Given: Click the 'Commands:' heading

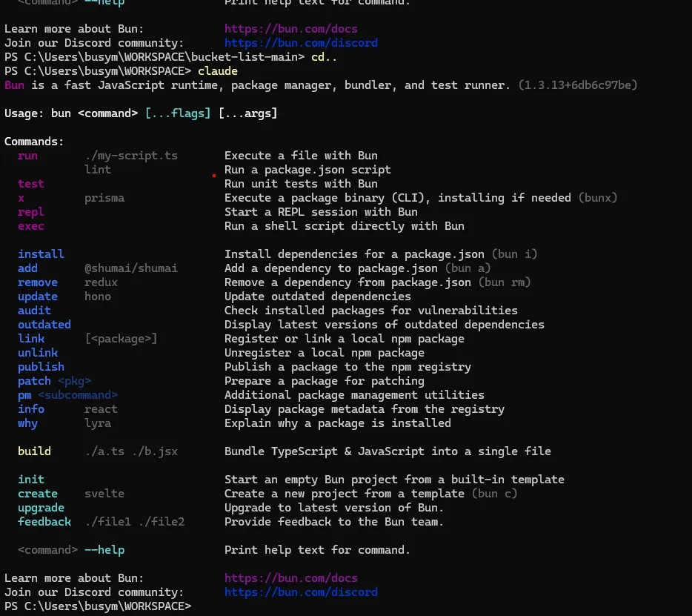Looking at the screenshot, I should [x=34, y=142].
